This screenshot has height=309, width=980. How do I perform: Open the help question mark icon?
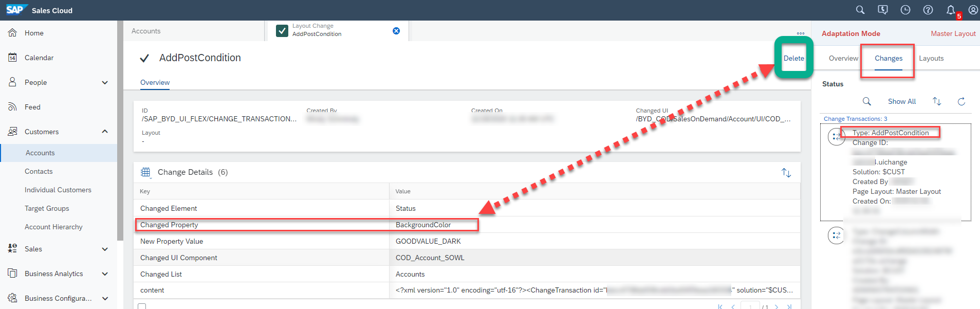coord(928,10)
